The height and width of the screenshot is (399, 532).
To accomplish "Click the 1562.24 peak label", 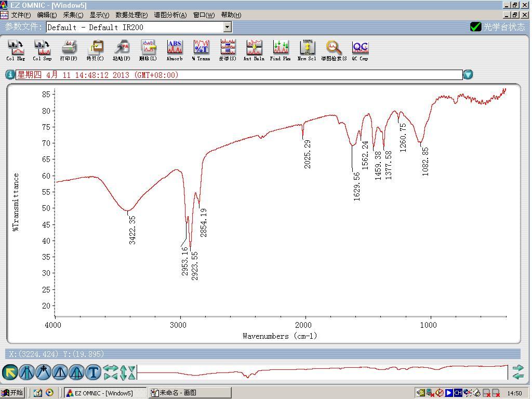I will click(365, 155).
